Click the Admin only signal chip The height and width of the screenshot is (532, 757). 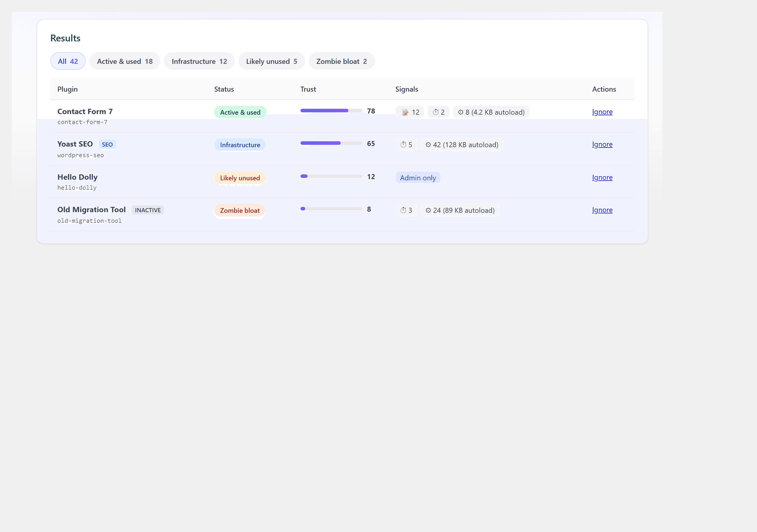(418, 178)
